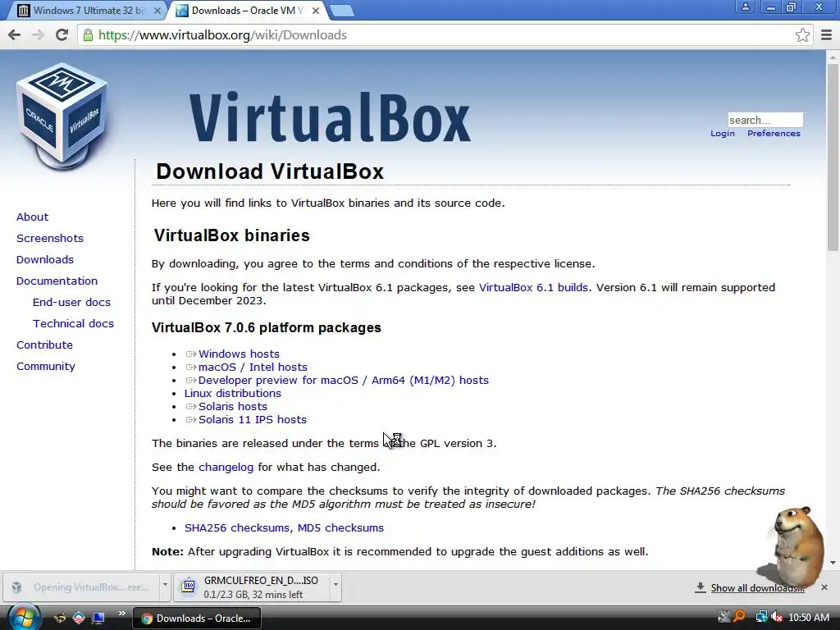Select the Downloads – Oracle VM tab
The height and width of the screenshot is (630, 840).
248,11
